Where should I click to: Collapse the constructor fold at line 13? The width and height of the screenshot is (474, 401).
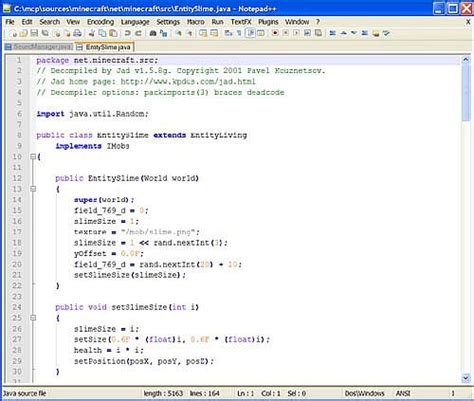(33, 189)
